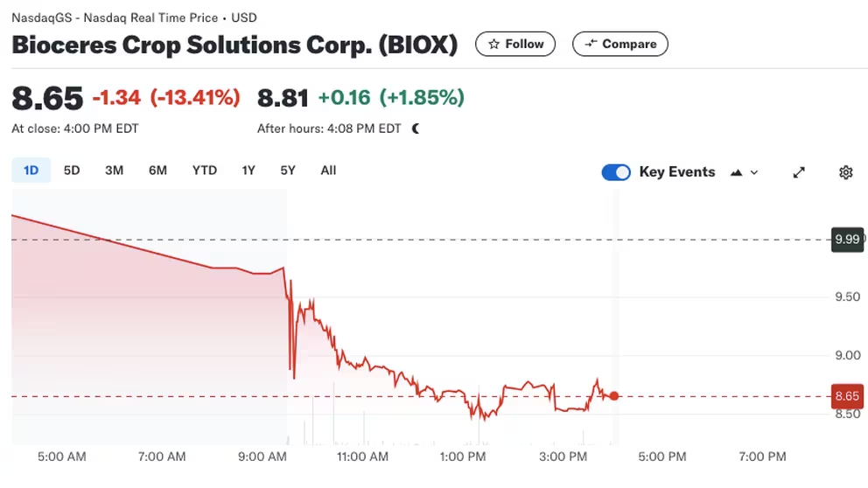Viewport: 868px width, 488px height.
Task: Open the chart settings gear
Action: (x=845, y=172)
